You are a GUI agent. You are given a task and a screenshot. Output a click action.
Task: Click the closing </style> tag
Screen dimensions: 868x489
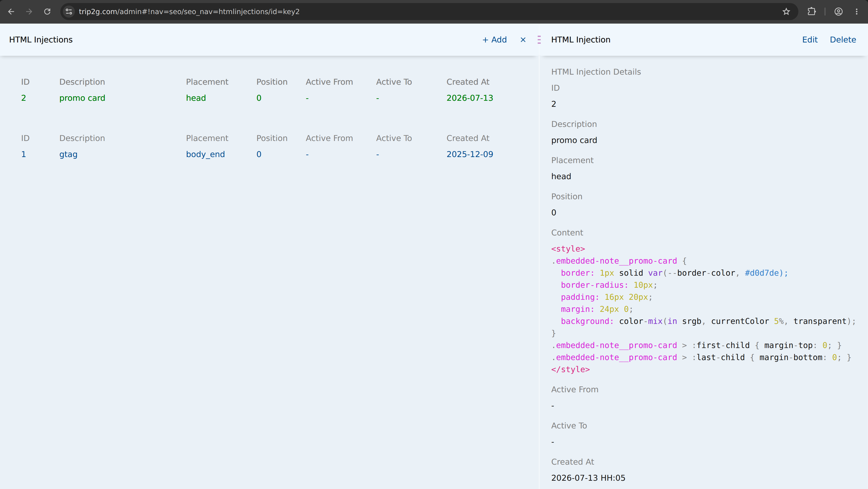pos(570,369)
